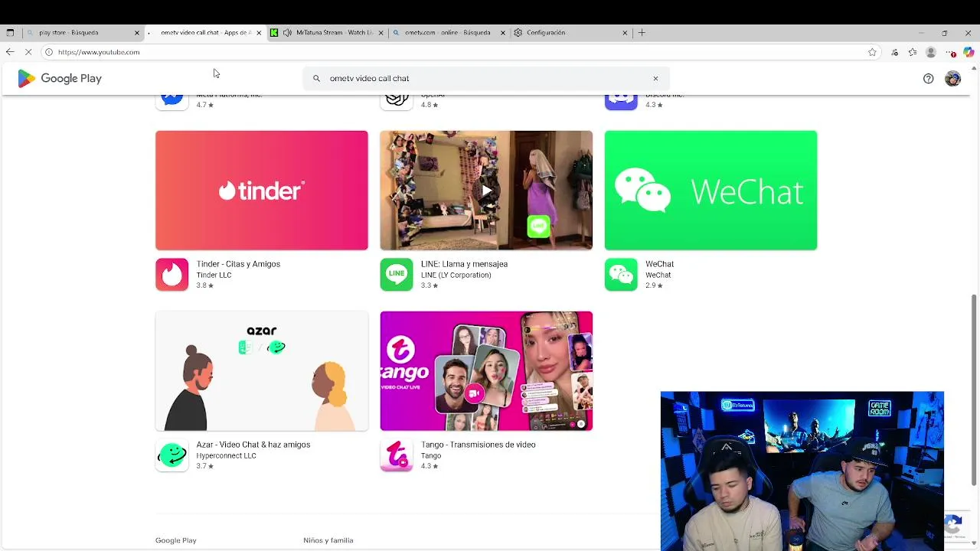This screenshot has width=980, height=551.
Task: Open 'Tinder - Citas y Amigos' title
Action: [238, 264]
